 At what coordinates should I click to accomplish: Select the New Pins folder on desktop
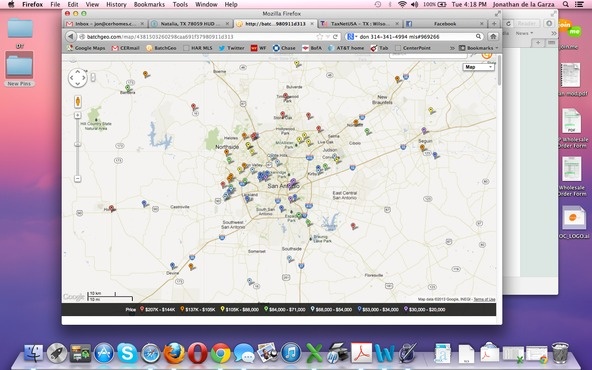click(x=19, y=69)
